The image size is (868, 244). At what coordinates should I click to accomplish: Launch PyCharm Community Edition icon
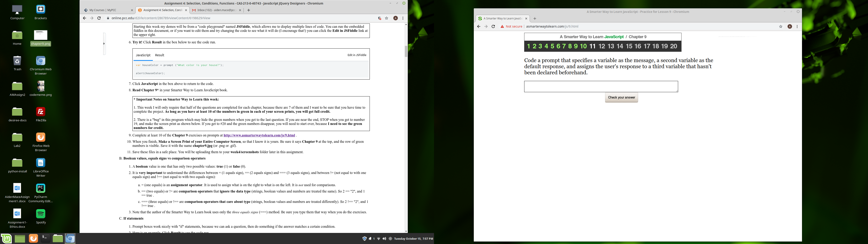41,188
